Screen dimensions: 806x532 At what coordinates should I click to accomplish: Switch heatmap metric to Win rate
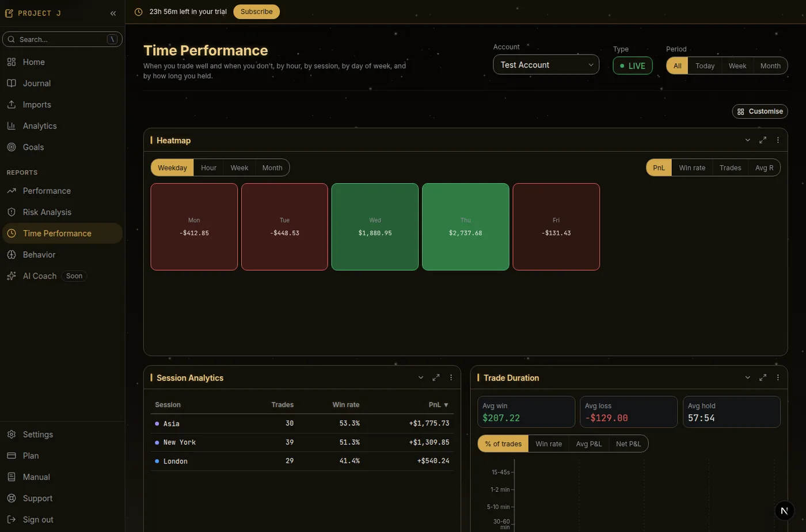coord(692,168)
